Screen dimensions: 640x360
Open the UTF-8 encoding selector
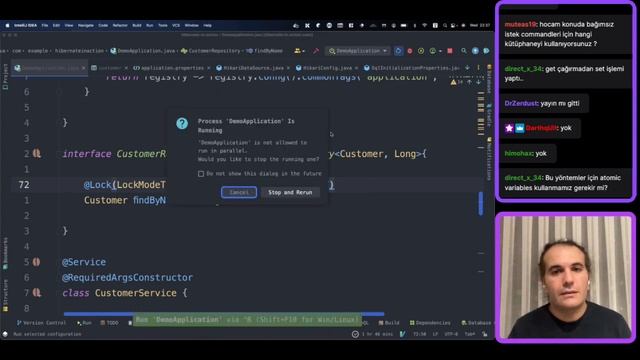[x=451, y=334]
